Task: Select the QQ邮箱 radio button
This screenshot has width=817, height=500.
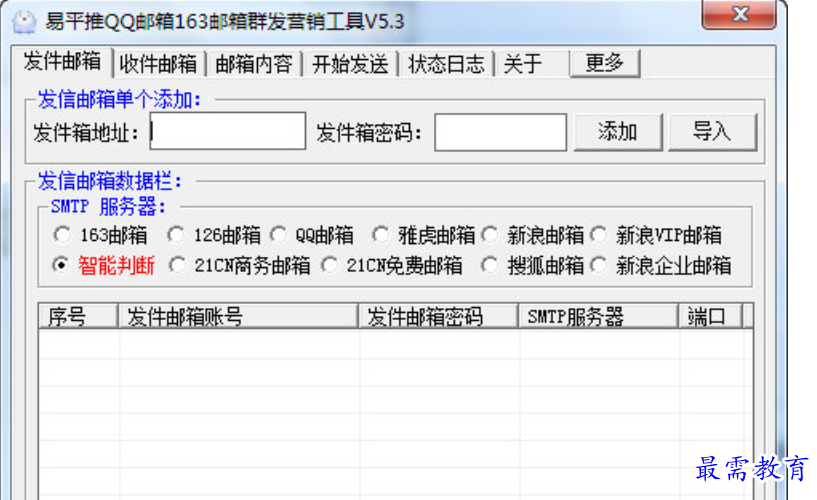Action: (278, 234)
